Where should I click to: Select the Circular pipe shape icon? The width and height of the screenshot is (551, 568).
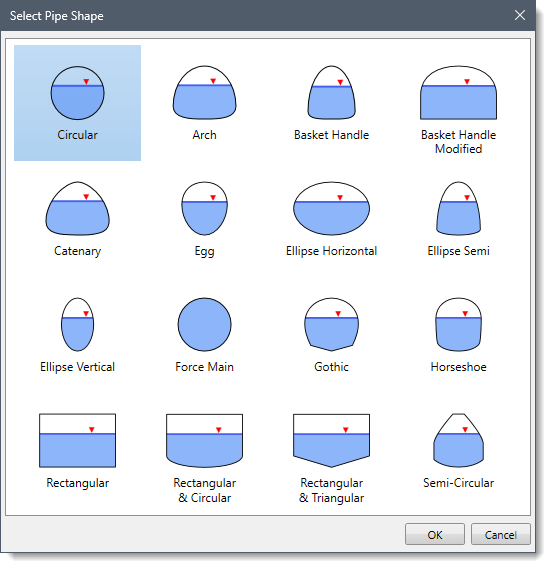78,93
